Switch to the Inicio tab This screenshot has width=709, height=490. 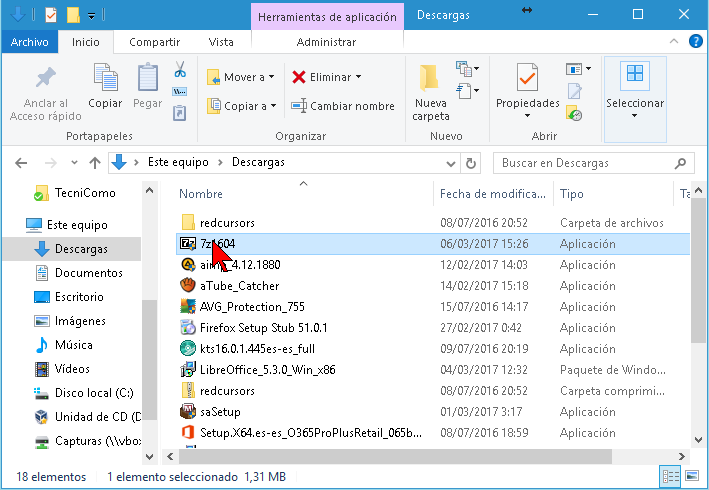[x=85, y=42]
